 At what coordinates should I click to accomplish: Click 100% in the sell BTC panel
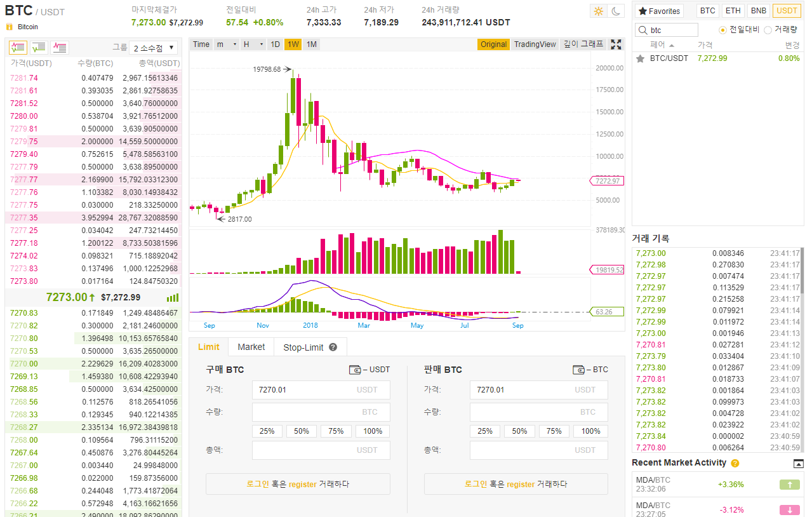pos(590,431)
